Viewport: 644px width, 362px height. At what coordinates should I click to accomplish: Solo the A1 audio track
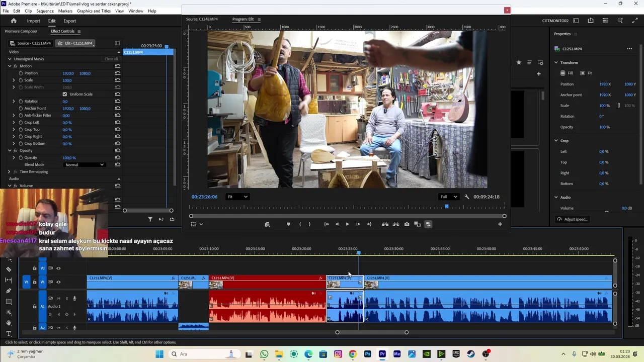pyautogui.click(x=67, y=299)
